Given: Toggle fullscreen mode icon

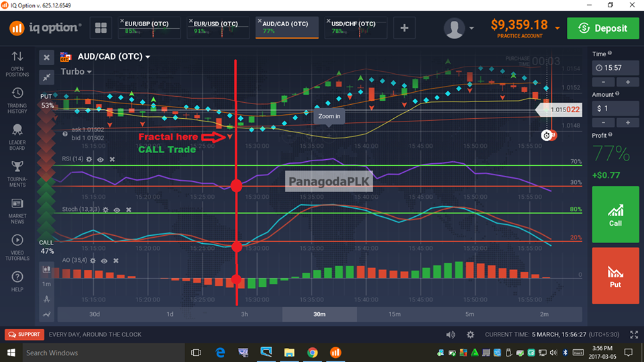Looking at the screenshot, I should click(634, 334).
